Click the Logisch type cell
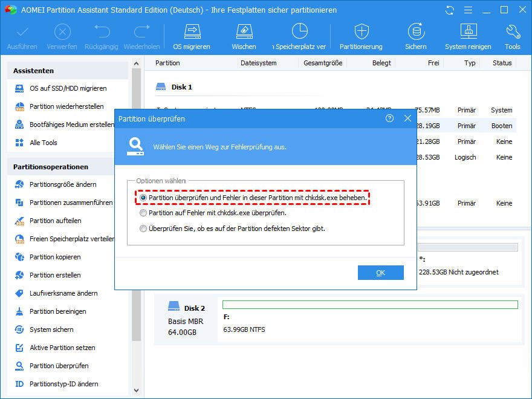 (x=465, y=157)
